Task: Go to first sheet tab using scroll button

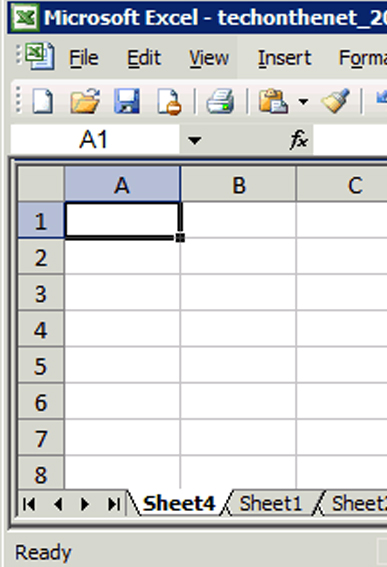Action: point(29,504)
